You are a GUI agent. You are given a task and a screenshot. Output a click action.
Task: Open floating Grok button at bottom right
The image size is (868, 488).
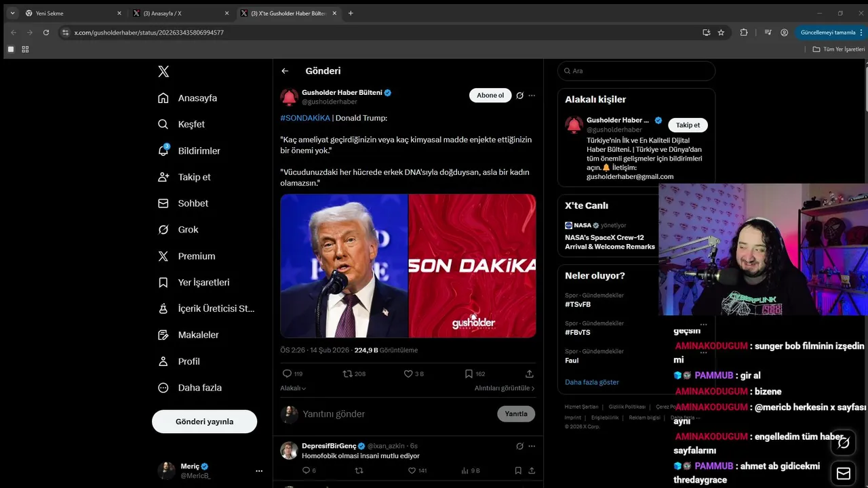click(x=844, y=443)
